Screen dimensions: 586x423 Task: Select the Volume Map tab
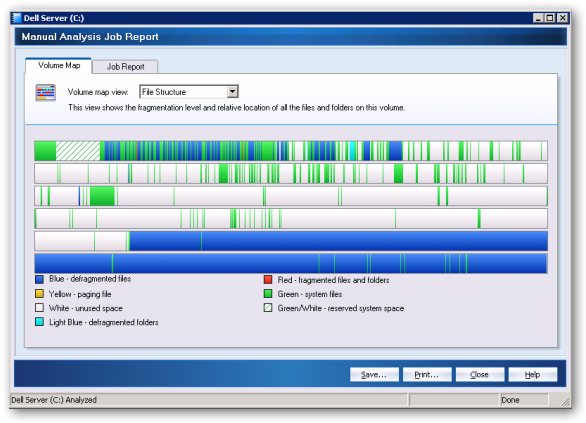point(59,65)
